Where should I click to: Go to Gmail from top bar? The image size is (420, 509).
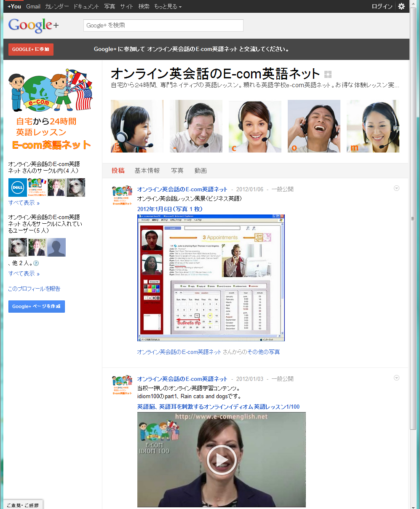tap(33, 6)
